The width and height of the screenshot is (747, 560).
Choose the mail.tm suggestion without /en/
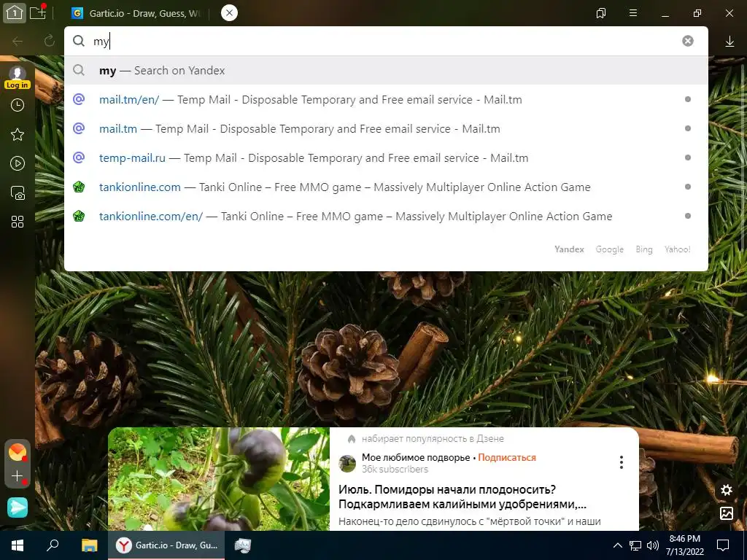pyautogui.click(x=386, y=128)
